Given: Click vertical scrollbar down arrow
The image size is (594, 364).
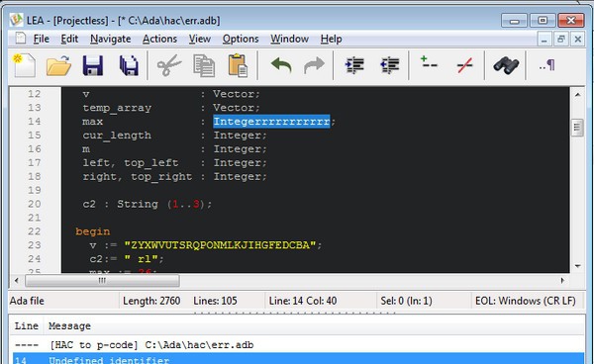Looking at the screenshot, I should point(577,266).
